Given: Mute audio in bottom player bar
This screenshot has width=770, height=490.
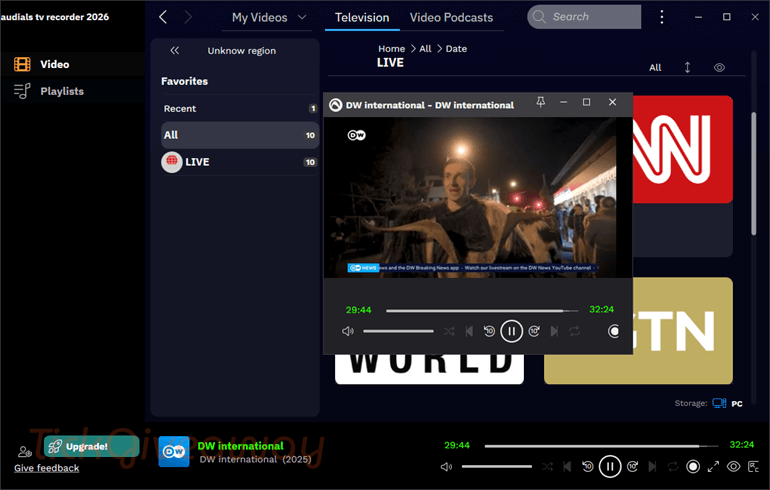Looking at the screenshot, I should (446, 467).
